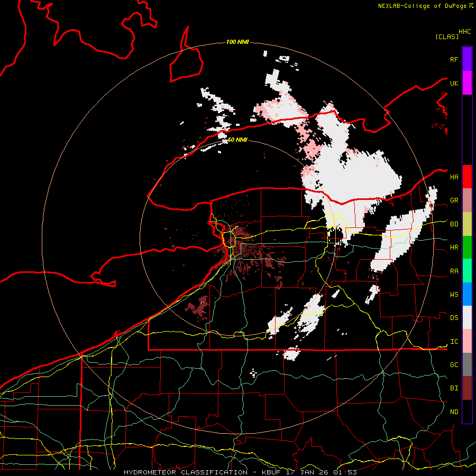Click the NEXLAB-College of DuPage credit text
Screen dimensions: 476x476
tap(422, 6)
